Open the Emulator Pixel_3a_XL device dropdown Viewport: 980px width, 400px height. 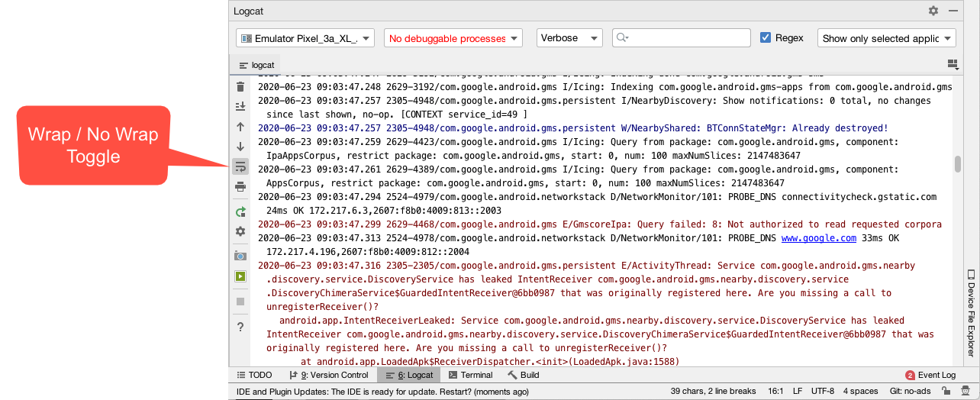[305, 38]
